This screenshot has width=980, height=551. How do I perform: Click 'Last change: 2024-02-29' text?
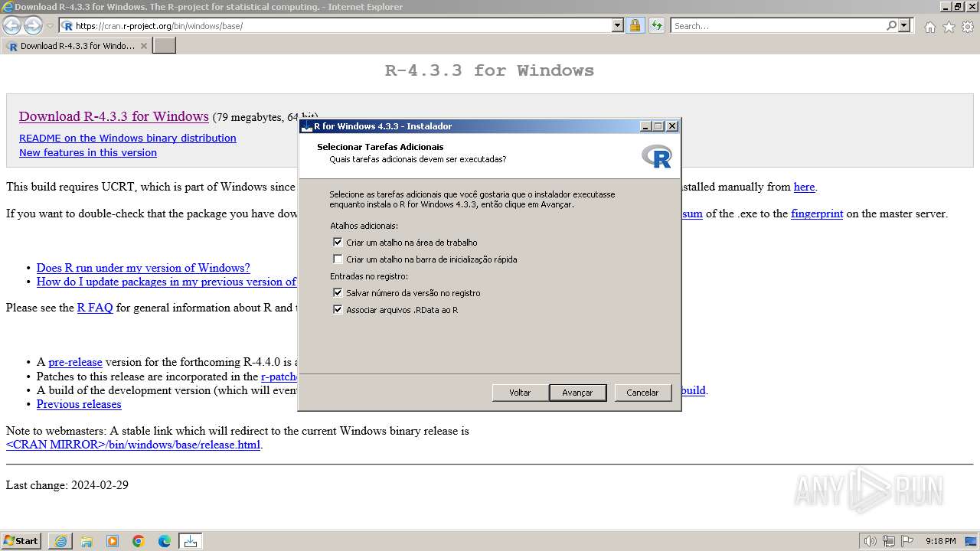coord(67,485)
